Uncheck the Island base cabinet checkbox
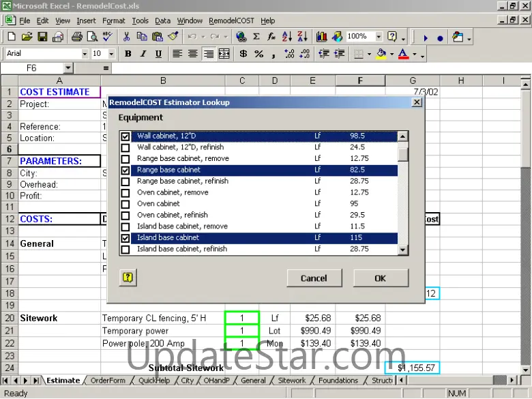 click(x=125, y=238)
